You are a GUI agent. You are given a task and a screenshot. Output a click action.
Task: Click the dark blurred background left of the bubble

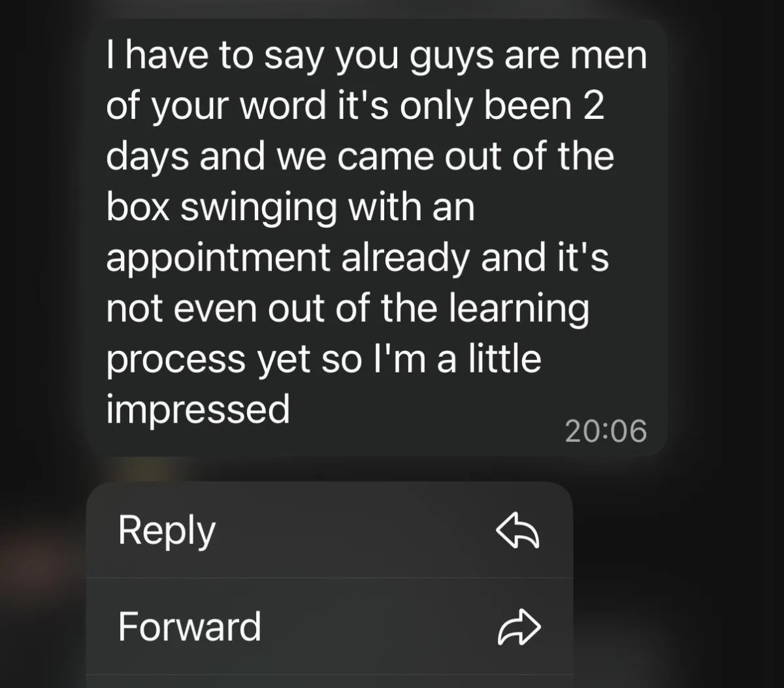point(42,235)
